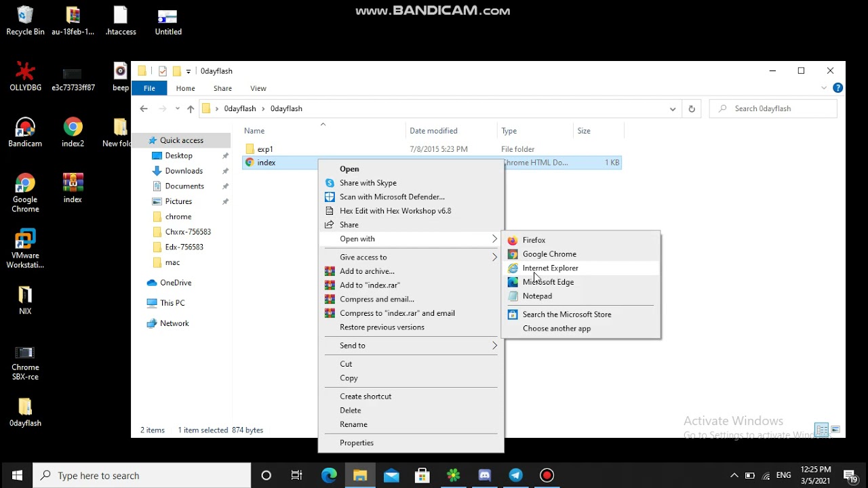868x488 pixels.
Task: Select the Chxrx-756583 folder in sidebar
Action: coord(188,232)
